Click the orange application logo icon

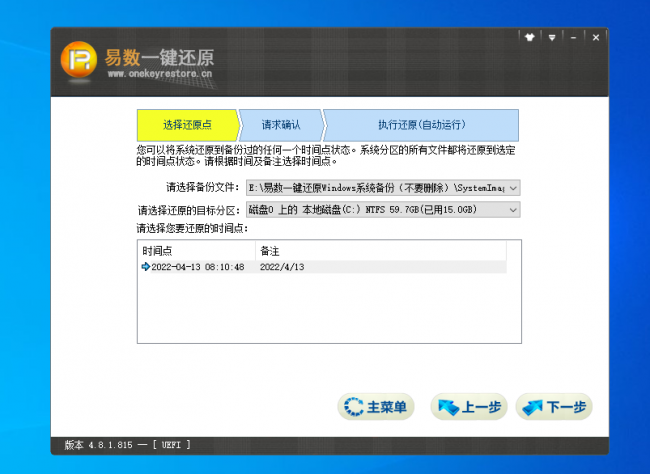tap(79, 59)
